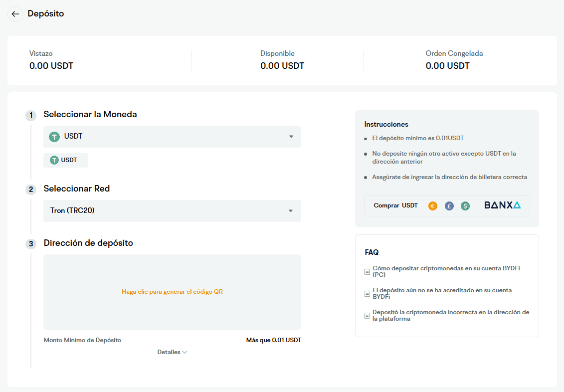Click the Vistazo 0.00 USDT balance
This screenshot has width=564, height=392.
pyautogui.click(x=51, y=66)
